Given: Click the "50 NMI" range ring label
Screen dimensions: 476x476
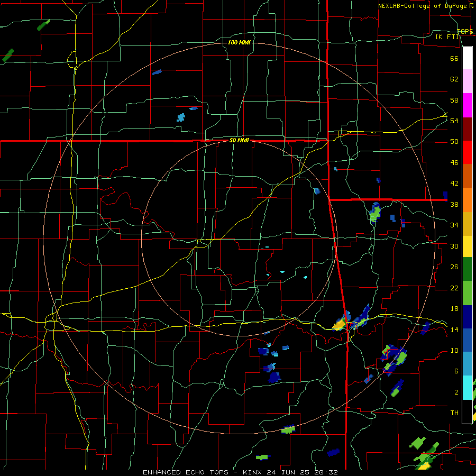Looking at the screenshot, I should click(x=239, y=140).
